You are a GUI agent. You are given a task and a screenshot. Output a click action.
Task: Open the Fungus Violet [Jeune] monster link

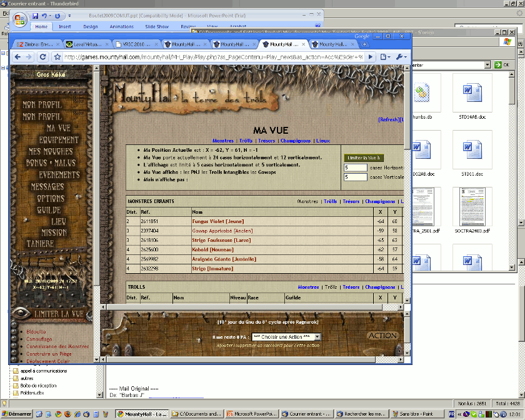pos(218,221)
